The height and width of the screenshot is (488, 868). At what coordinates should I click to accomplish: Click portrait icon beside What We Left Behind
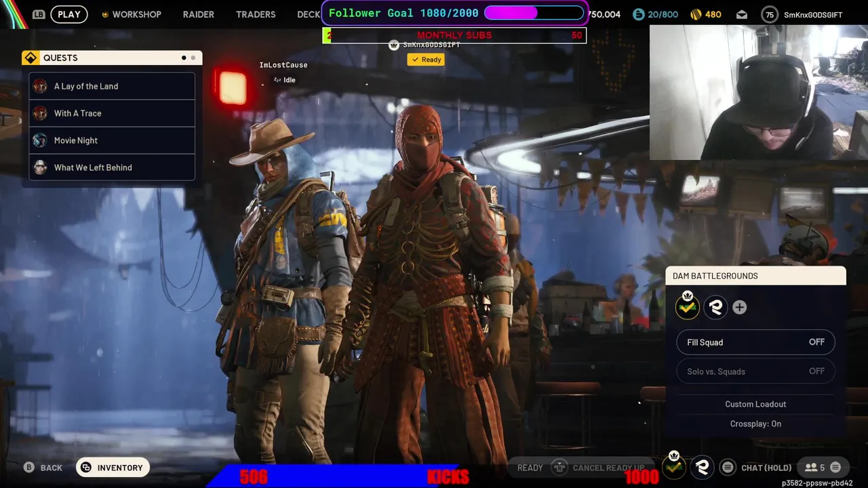click(x=40, y=167)
